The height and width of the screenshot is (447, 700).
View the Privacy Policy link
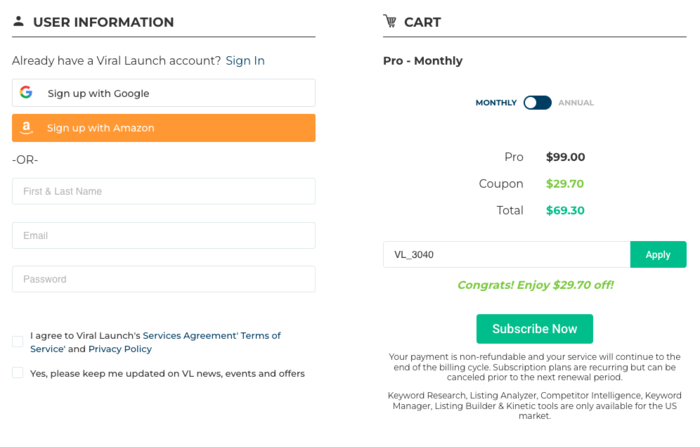[x=120, y=349]
